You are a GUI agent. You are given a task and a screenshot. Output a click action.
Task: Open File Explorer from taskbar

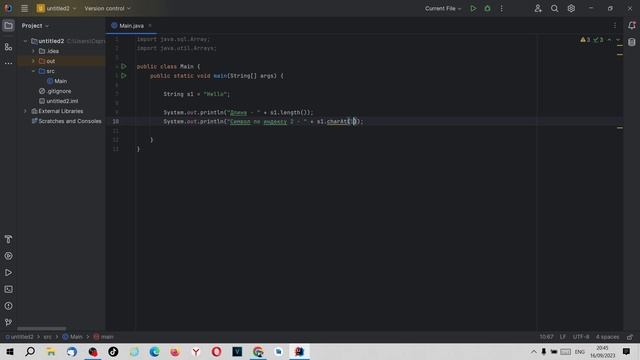pyautogui.click(x=51, y=351)
